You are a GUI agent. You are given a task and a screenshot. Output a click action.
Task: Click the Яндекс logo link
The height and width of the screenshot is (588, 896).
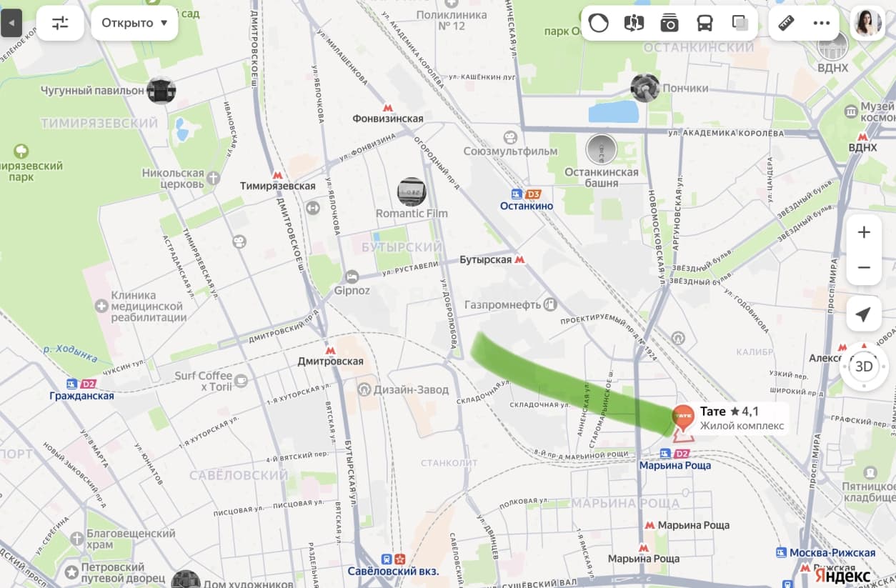[842, 574]
